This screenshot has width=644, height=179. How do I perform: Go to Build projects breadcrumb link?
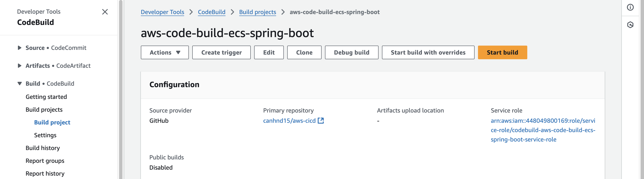258,12
